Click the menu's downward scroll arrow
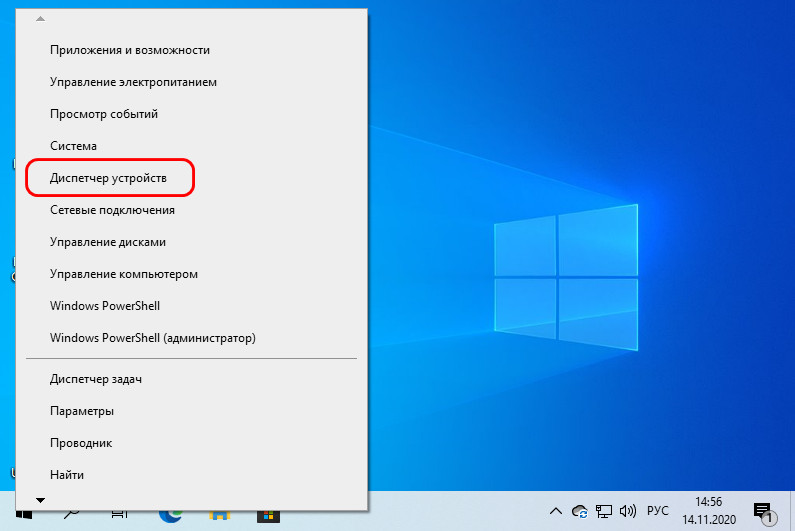The height and width of the screenshot is (531, 795). pyautogui.click(x=41, y=501)
